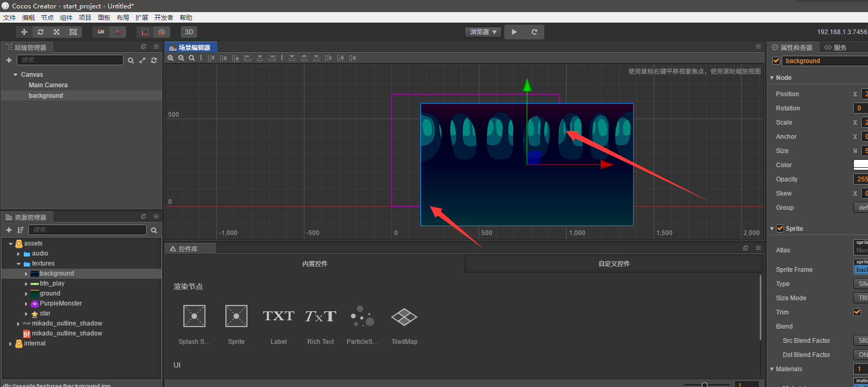Open the node Color swatch

point(861,165)
